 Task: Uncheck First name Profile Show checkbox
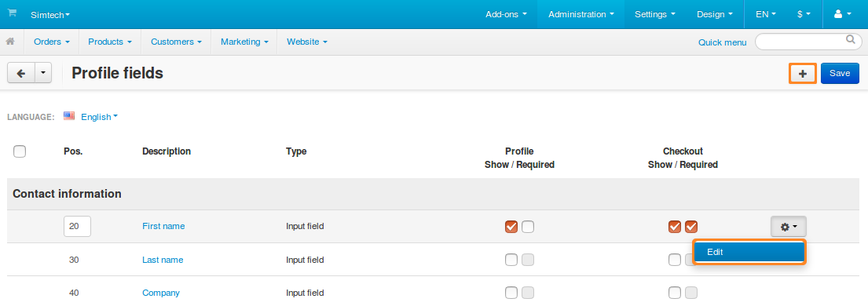511,226
